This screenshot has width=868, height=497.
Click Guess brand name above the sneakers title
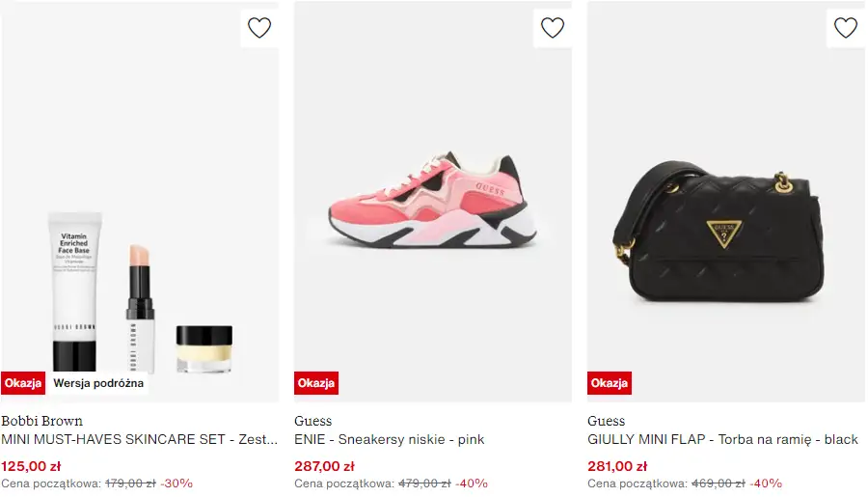[312, 421]
